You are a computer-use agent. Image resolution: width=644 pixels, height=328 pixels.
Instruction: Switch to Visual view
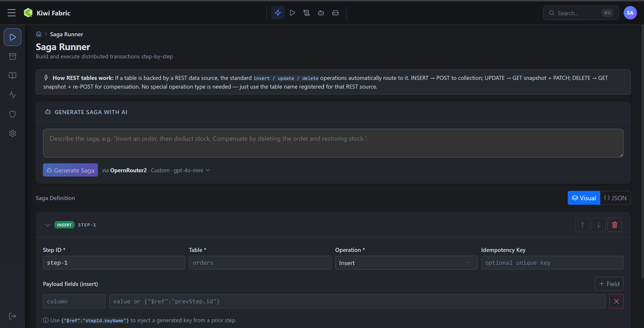click(x=584, y=198)
